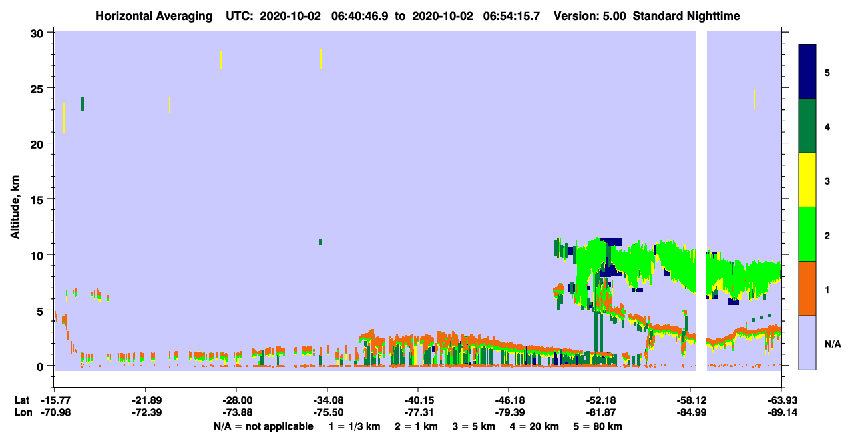The width and height of the screenshot is (868, 445).
Task: Click the longitude value '-81.87'
Action: click(x=600, y=412)
